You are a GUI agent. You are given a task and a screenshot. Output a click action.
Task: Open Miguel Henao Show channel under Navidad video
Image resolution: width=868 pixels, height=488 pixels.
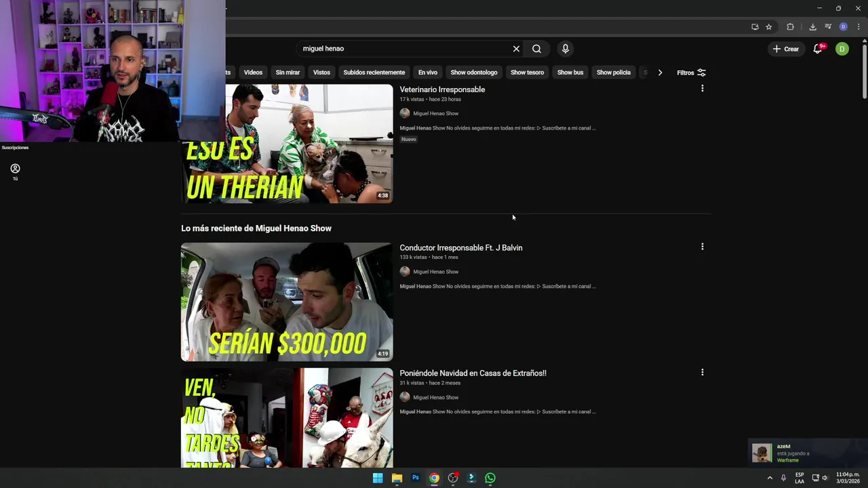[x=435, y=398]
